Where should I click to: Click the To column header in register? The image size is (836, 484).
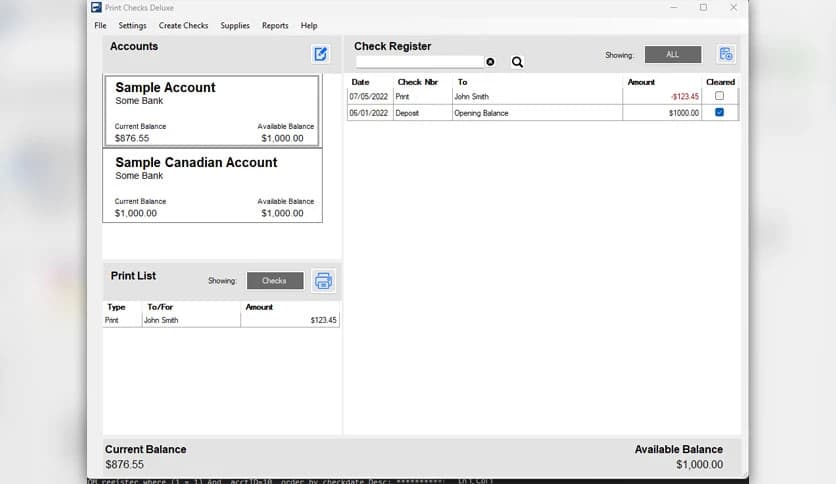[462, 82]
